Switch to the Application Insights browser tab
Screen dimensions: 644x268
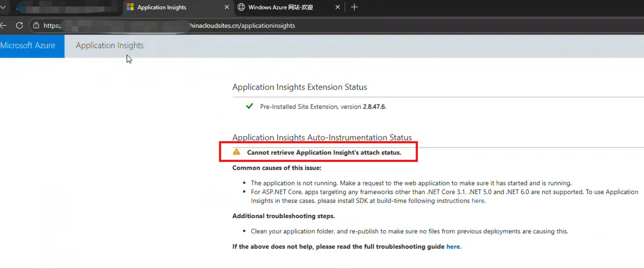click(178, 7)
